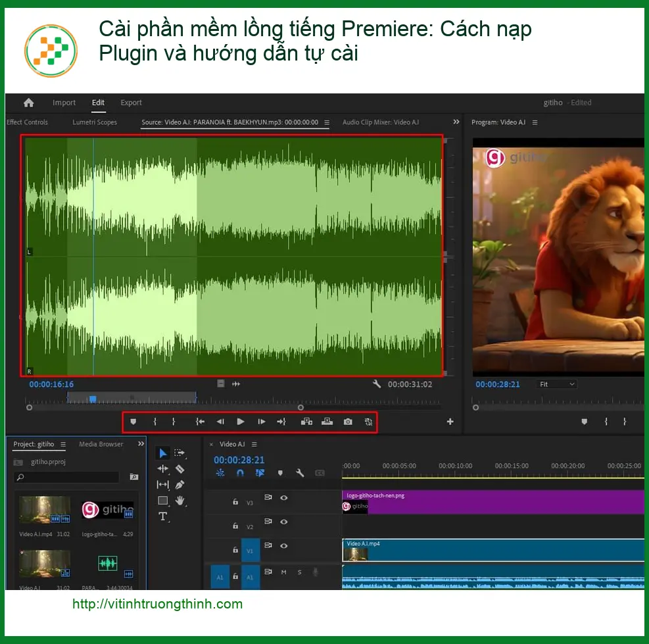
Task: Open Source monitor button editor plus
Action: [x=450, y=422]
